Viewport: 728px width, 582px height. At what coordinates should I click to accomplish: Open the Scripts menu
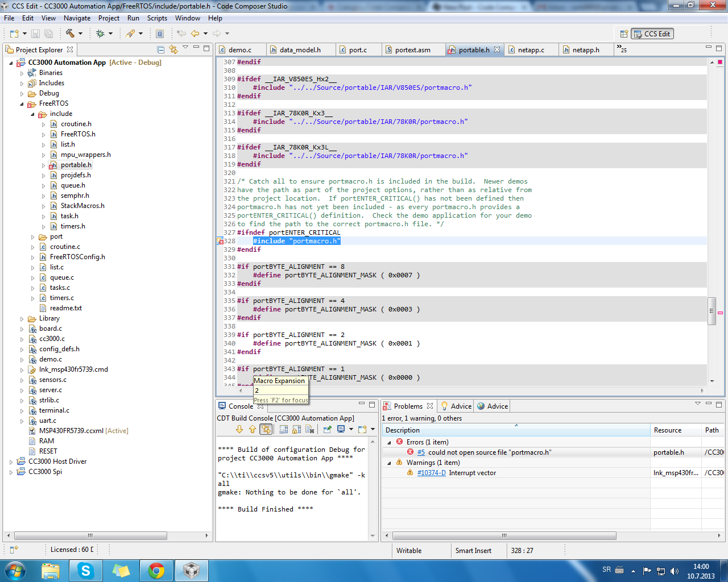[157, 18]
